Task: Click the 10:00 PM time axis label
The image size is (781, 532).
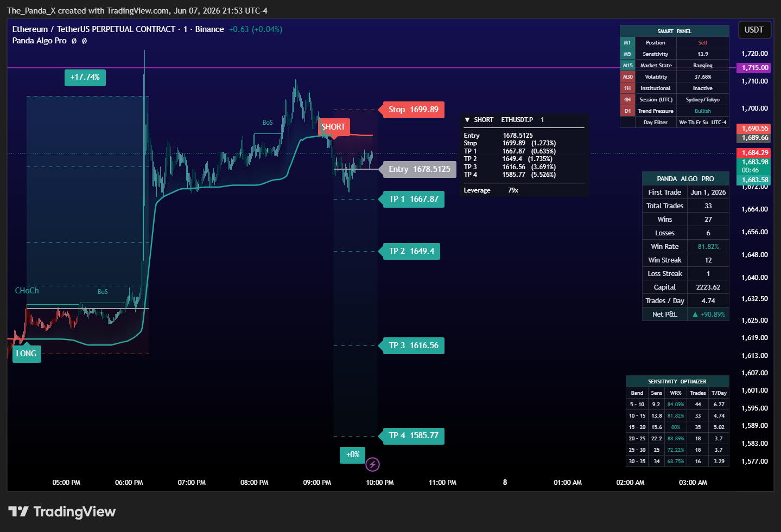Action: click(380, 483)
